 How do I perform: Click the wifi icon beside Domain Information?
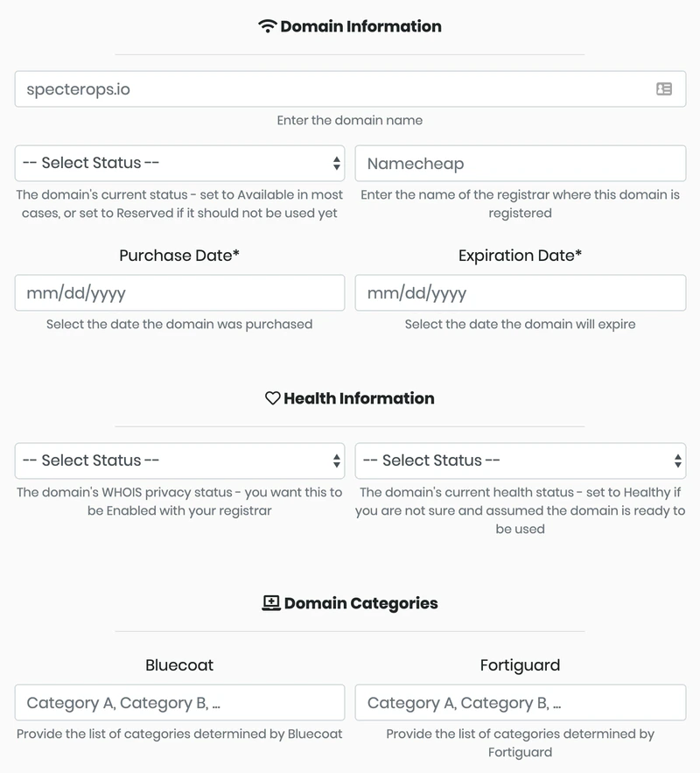pyautogui.click(x=267, y=26)
